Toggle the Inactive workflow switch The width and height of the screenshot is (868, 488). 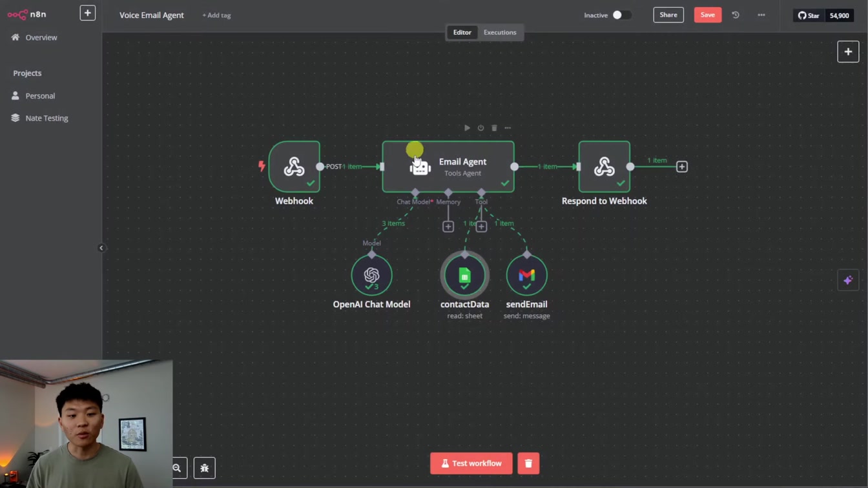point(621,15)
